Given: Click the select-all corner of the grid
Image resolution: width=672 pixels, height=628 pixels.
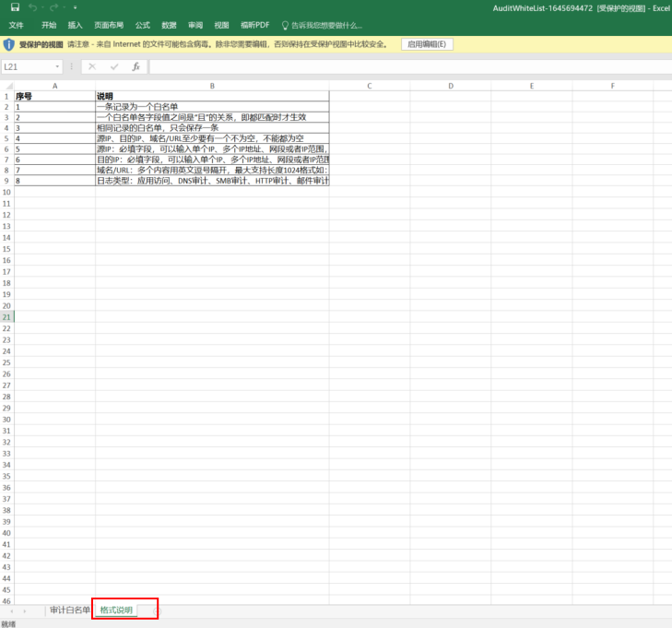Looking at the screenshot, I should (x=6, y=86).
